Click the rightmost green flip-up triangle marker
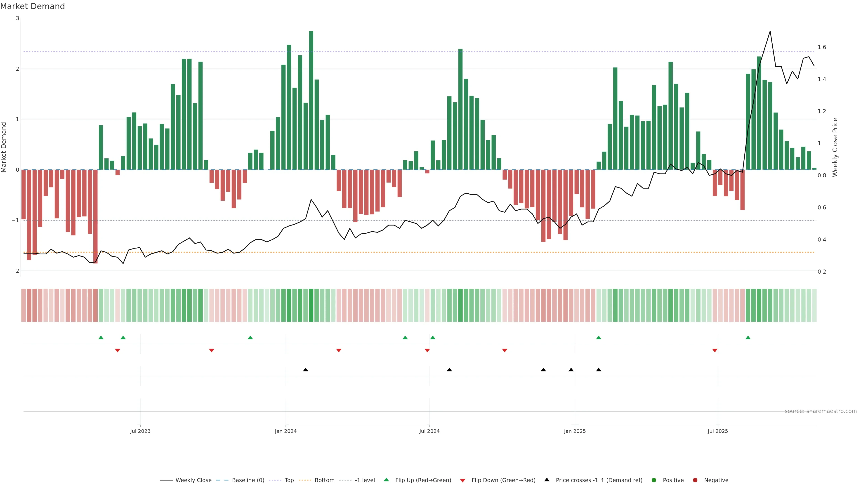Screen dimensions: 868x488 748,338
